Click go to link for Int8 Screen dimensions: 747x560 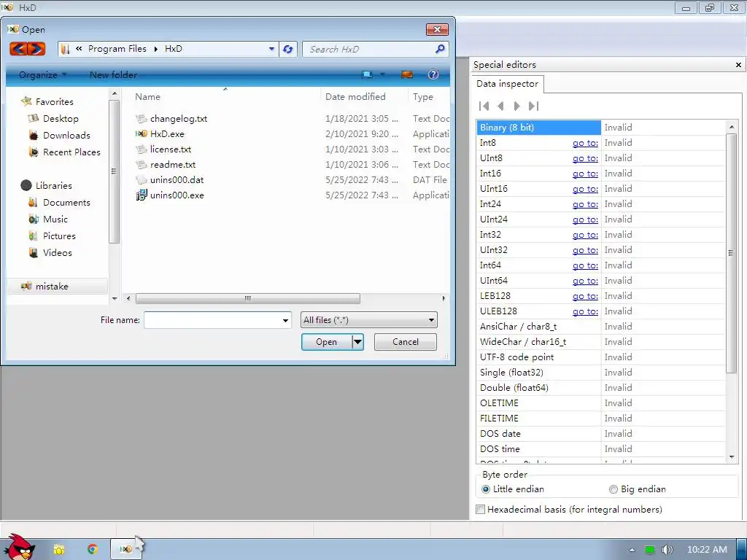[585, 143]
